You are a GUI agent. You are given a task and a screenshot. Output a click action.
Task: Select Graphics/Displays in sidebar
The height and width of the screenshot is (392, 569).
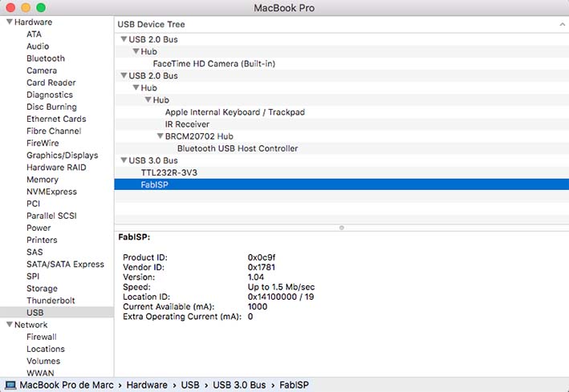point(62,156)
